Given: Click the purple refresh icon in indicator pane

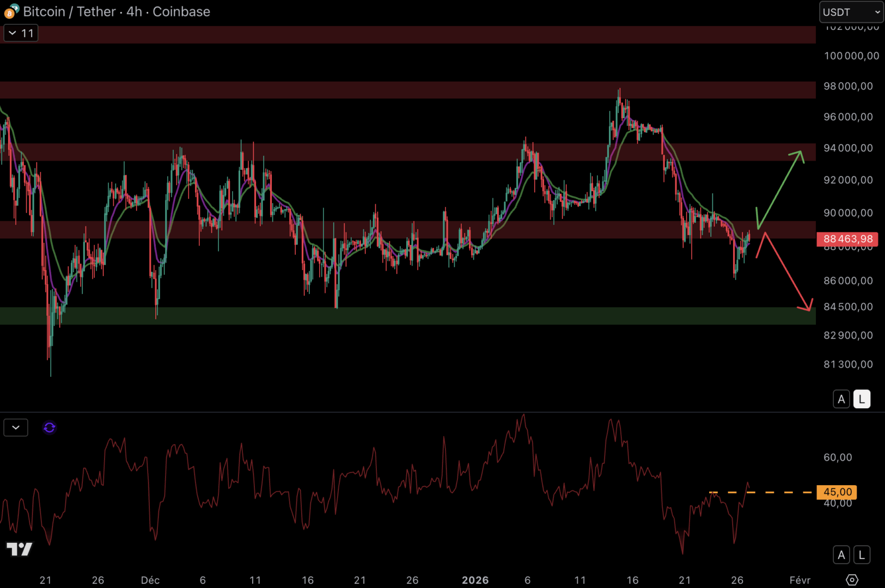Looking at the screenshot, I should [x=50, y=428].
